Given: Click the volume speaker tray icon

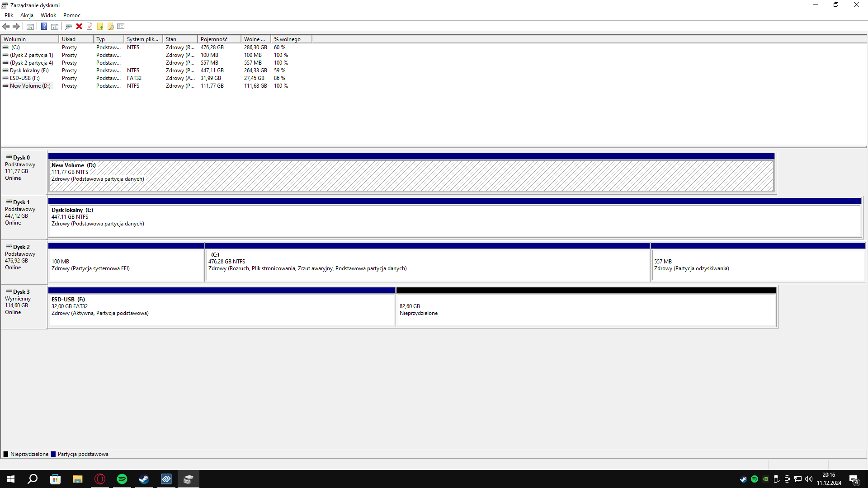Looking at the screenshot, I should (809, 479).
